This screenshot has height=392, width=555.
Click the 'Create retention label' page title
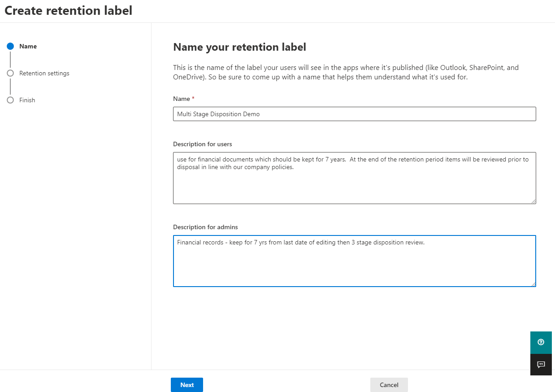coord(69,11)
